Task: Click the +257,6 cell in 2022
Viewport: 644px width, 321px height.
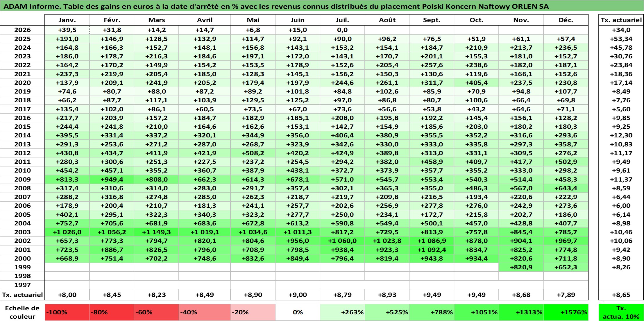Action: tap(432, 65)
